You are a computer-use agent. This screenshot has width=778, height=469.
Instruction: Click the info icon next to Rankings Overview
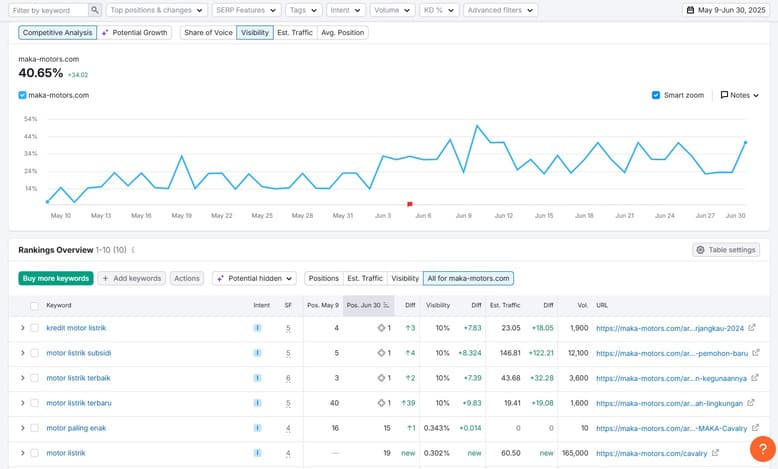coord(133,250)
